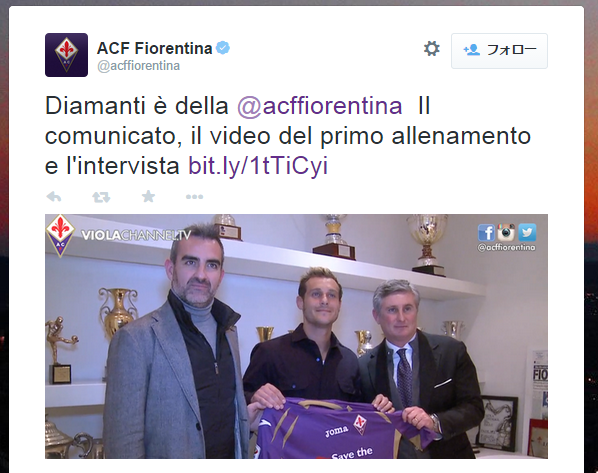Reply to the tweet with arrow icon
This screenshot has width=598, height=473.
(54, 197)
